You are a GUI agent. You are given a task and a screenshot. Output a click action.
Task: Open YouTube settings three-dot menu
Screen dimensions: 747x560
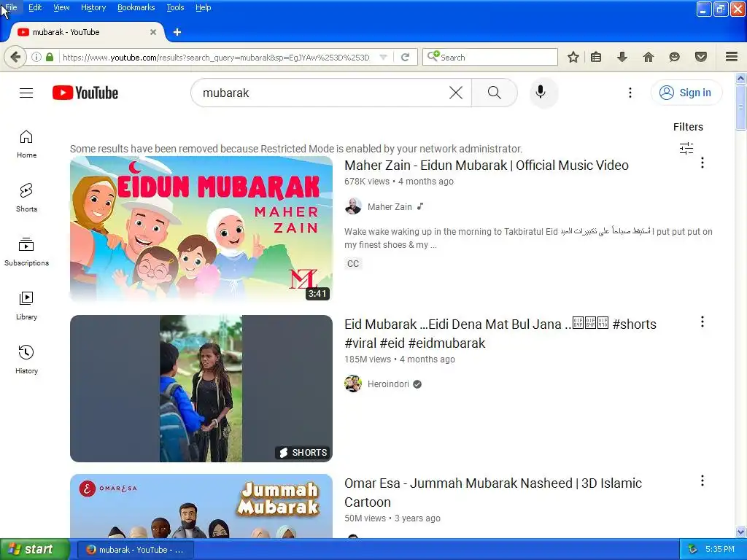[630, 93]
